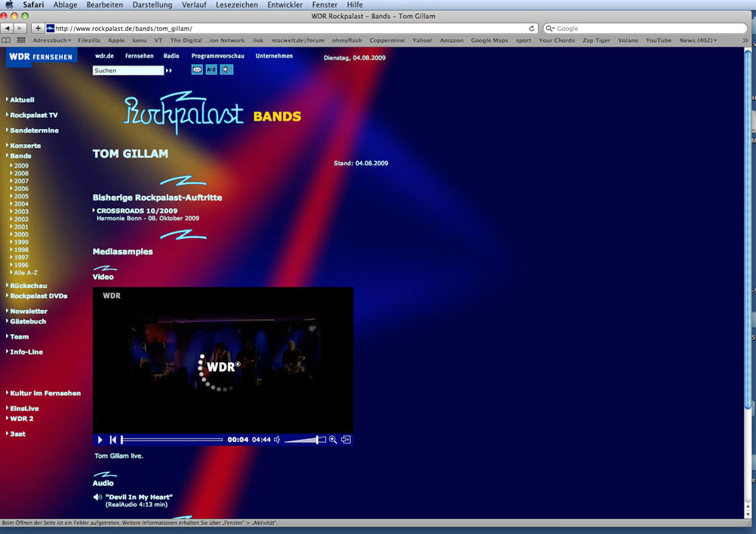This screenshot has width=756, height=534.
Task: Open the Bearbeiten menu
Action: pyautogui.click(x=105, y=5)
